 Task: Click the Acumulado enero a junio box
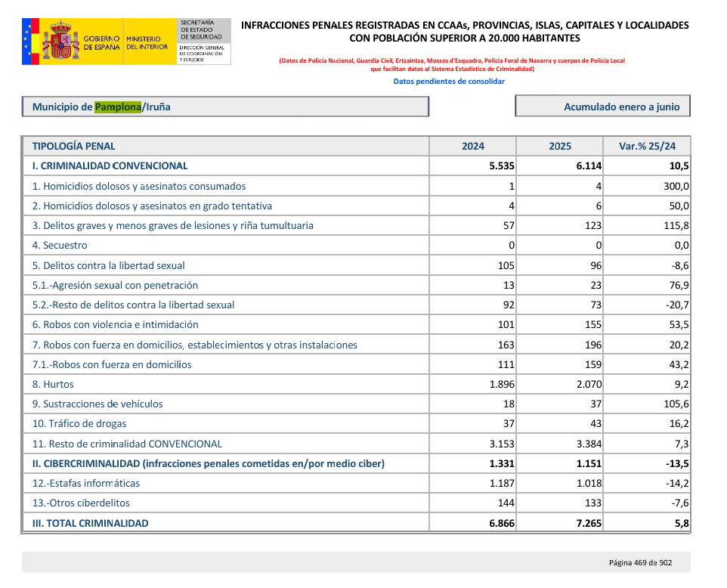[x=602, y=107]
